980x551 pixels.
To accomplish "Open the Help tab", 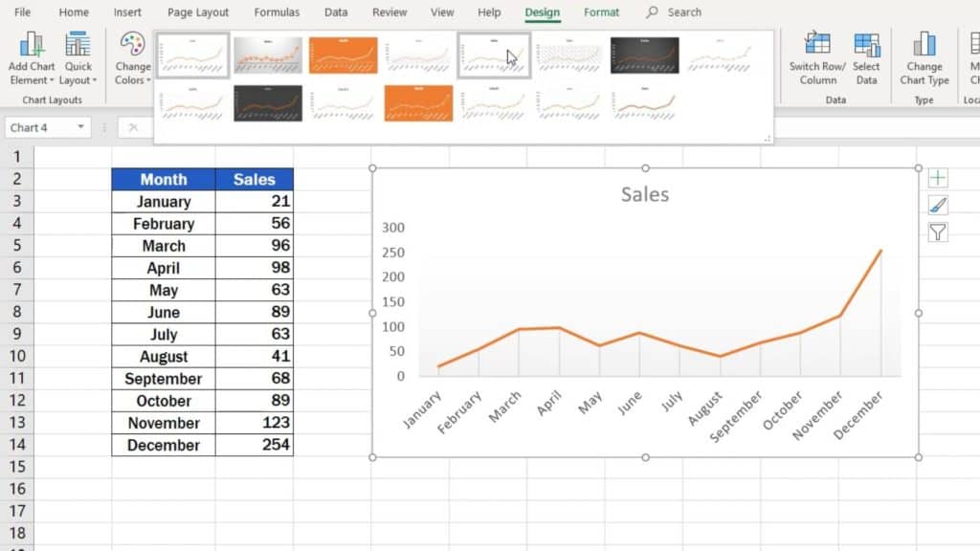I will pyautogui.click(x=489, y=11).
